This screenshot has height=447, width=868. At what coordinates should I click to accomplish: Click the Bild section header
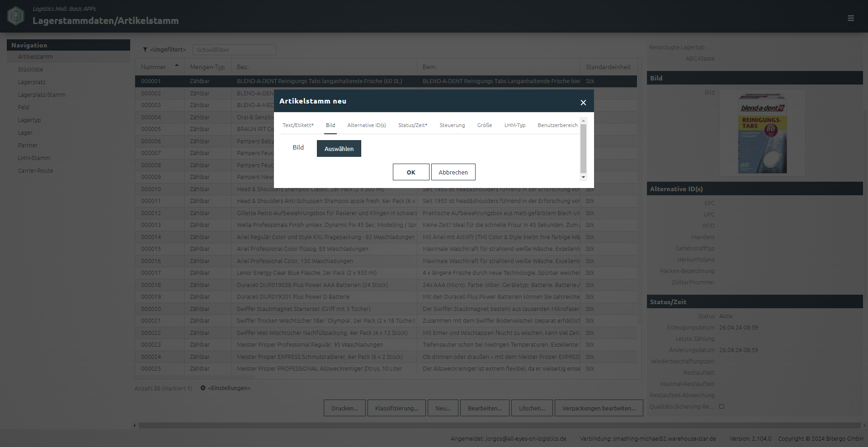pos(755,78)
